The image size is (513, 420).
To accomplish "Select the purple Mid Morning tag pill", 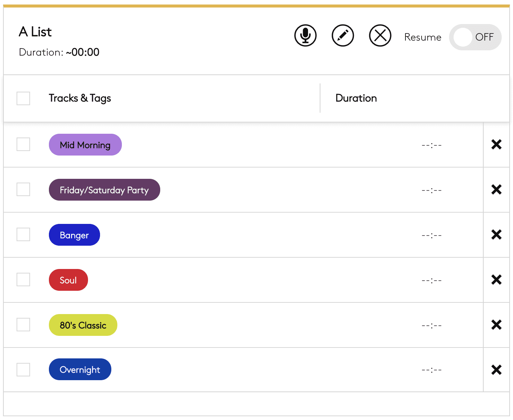I will coord(85,145).
